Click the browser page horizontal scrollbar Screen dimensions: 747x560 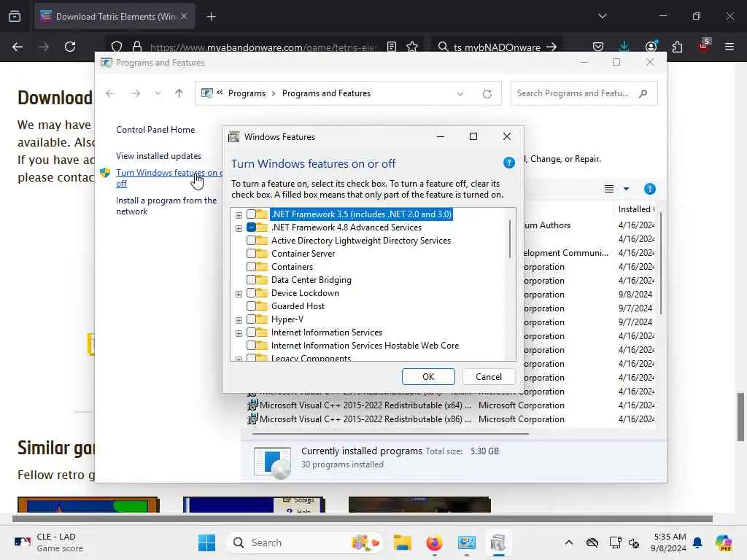(362, 518)
